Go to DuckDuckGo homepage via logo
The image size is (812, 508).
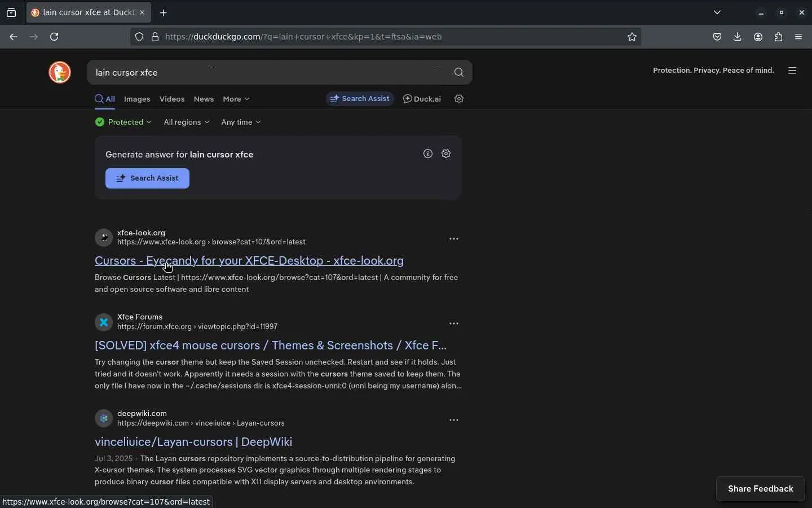60,72
